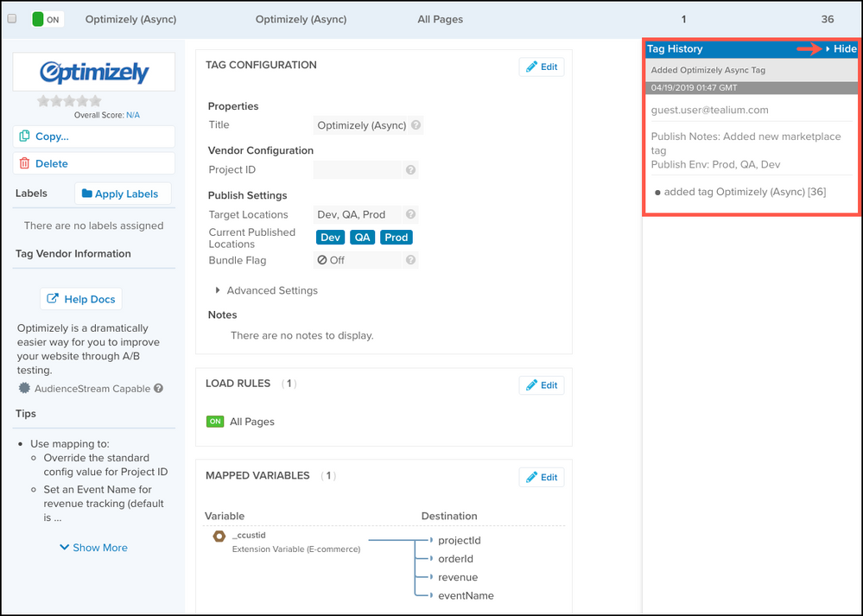Viewport: 863px width, 616px height.
Task: Click the help icon next to Title field
Action: click(x=416, y=125)
